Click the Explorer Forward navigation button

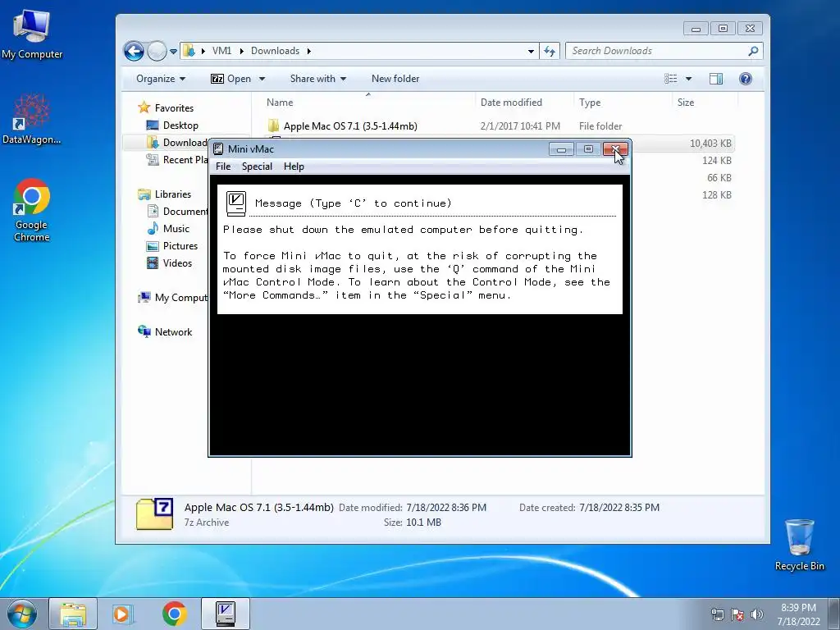coord(157,52)
